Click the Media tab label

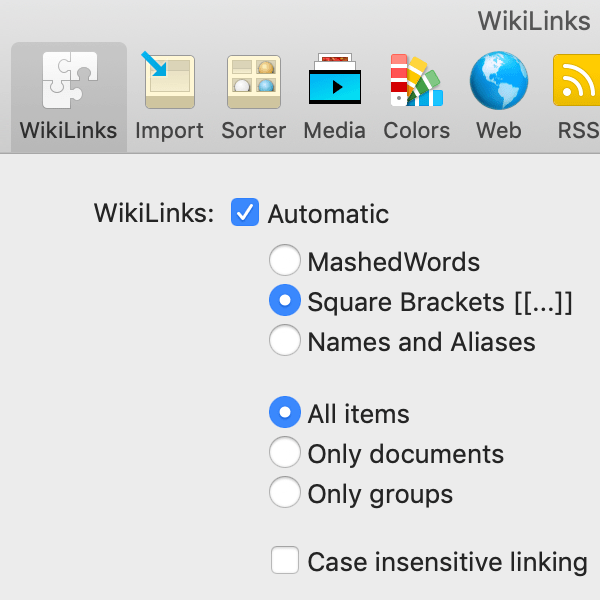(x=334, y=130)
